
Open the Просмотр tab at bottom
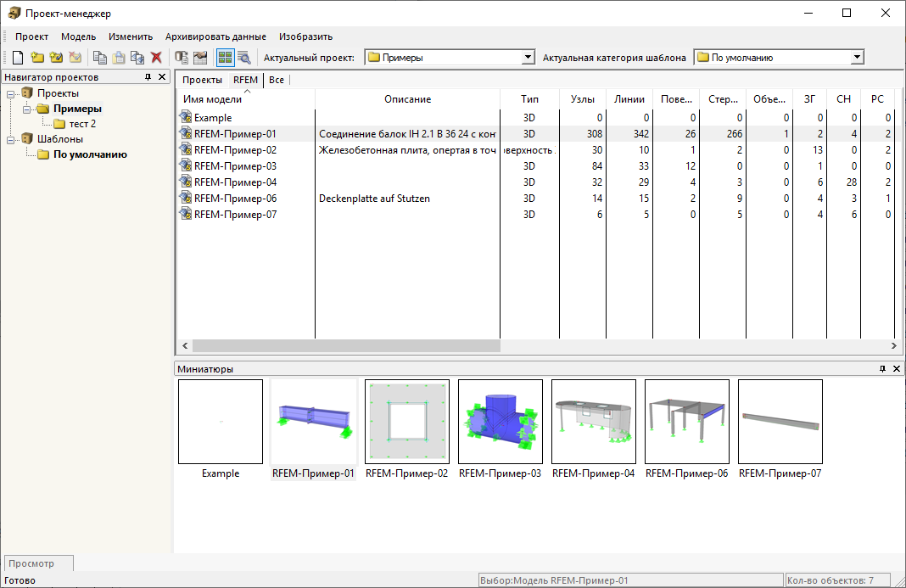coord(38,563)
